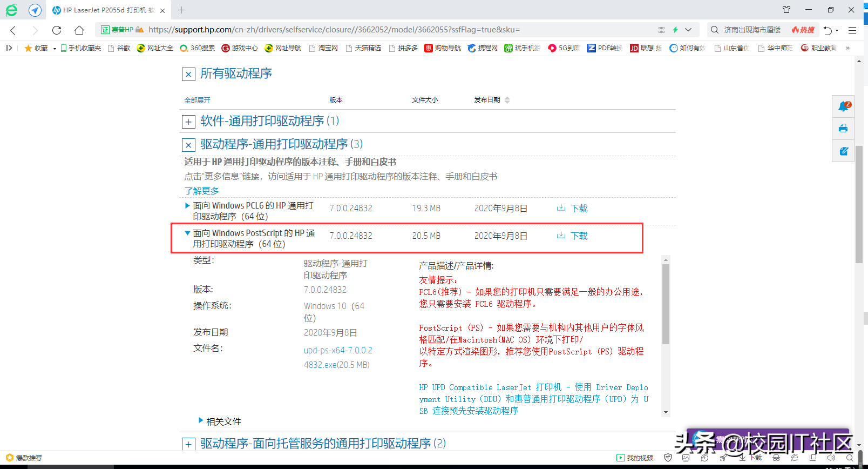Click the 360 browser logo icon
The image size is (868, 469).
[11, 10]
